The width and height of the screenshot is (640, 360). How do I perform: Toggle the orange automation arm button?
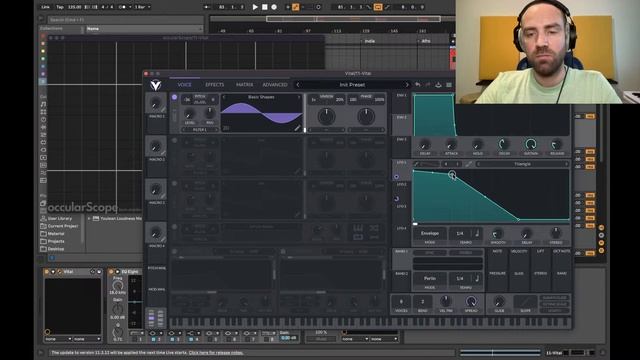pos(296,7)
